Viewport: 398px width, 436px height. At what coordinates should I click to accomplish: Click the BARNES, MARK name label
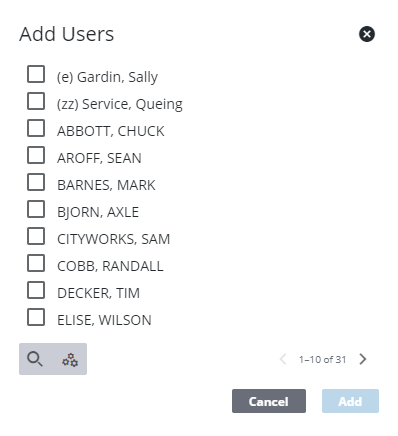(x=106, y=185)
